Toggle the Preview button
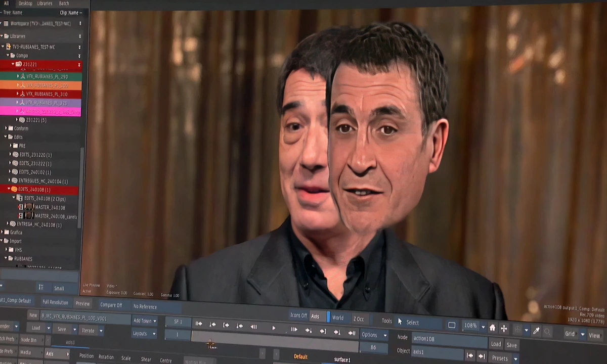 pyautogui.click(x=82, y=304)
